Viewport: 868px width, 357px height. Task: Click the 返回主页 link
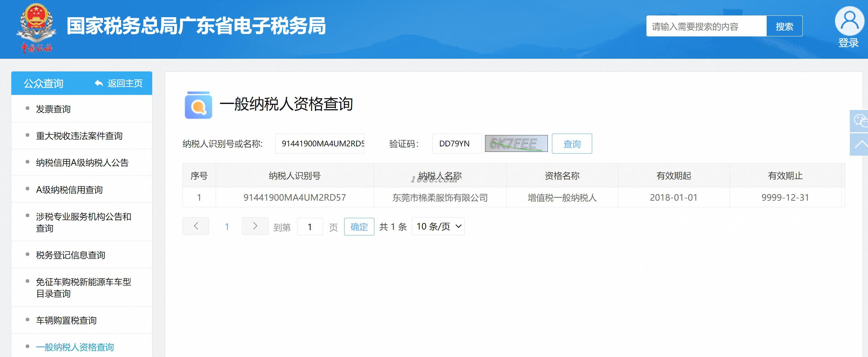119,83
